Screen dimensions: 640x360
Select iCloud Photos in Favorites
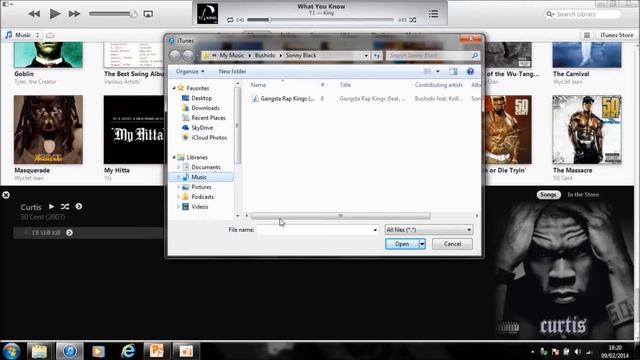click(209, 138)
